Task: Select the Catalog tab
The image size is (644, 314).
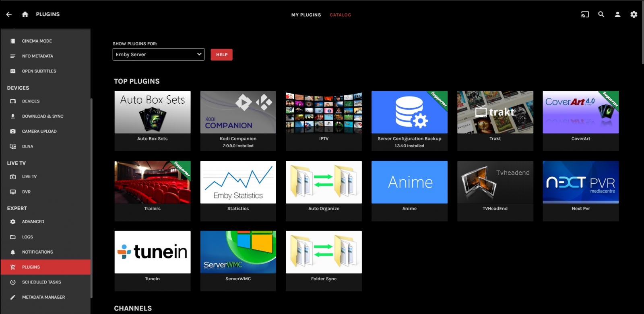Action: (341, 15)
